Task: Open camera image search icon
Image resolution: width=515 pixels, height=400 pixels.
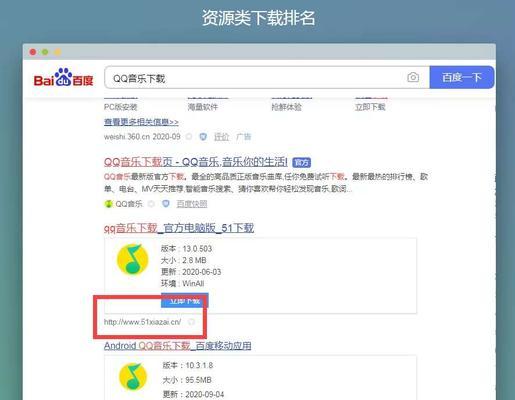Action: coord(413,77)
